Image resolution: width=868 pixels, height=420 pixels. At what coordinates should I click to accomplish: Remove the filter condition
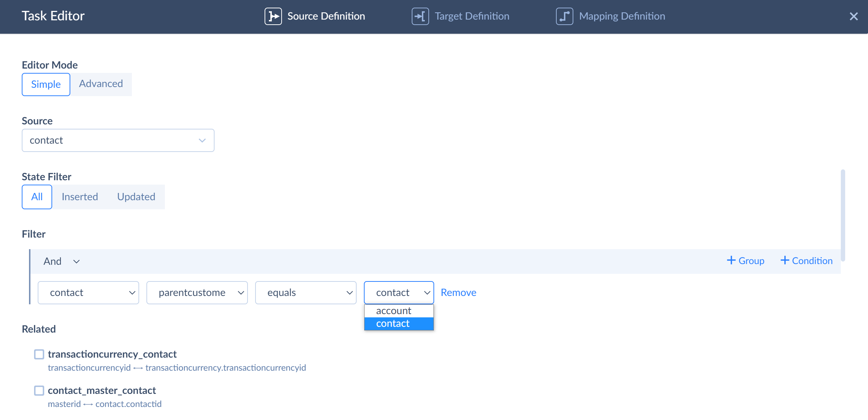458,293
